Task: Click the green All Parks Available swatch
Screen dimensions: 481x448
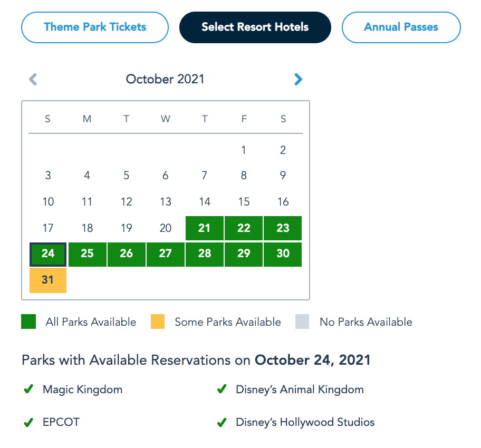Action: coord(28,322)
